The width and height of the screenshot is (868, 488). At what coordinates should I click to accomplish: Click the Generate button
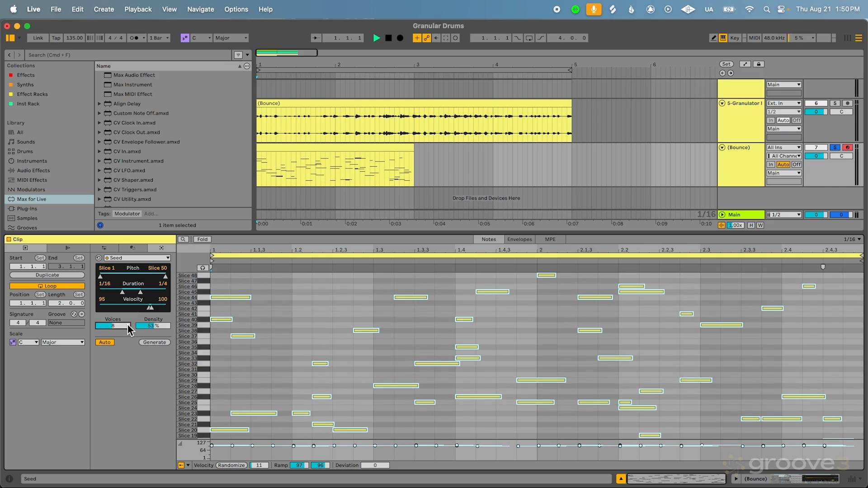pyautogui.click(x=154, y=343)
